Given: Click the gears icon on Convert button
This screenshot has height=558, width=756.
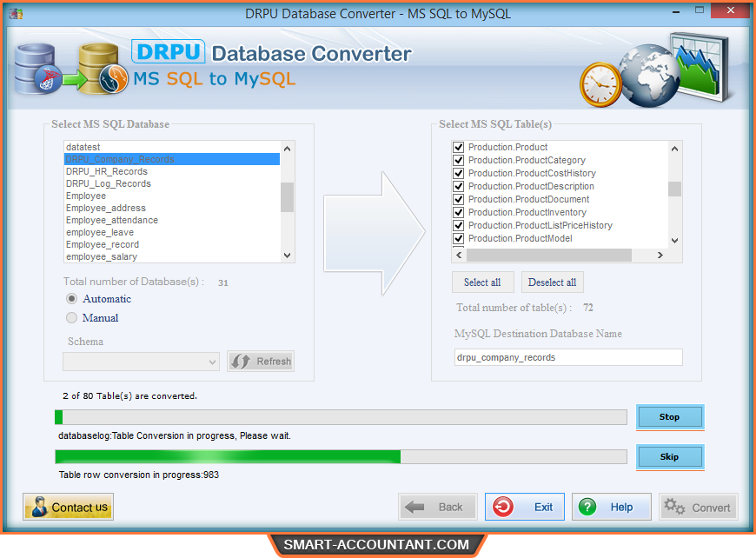Looking at the screenshot, I should point(674,507).
